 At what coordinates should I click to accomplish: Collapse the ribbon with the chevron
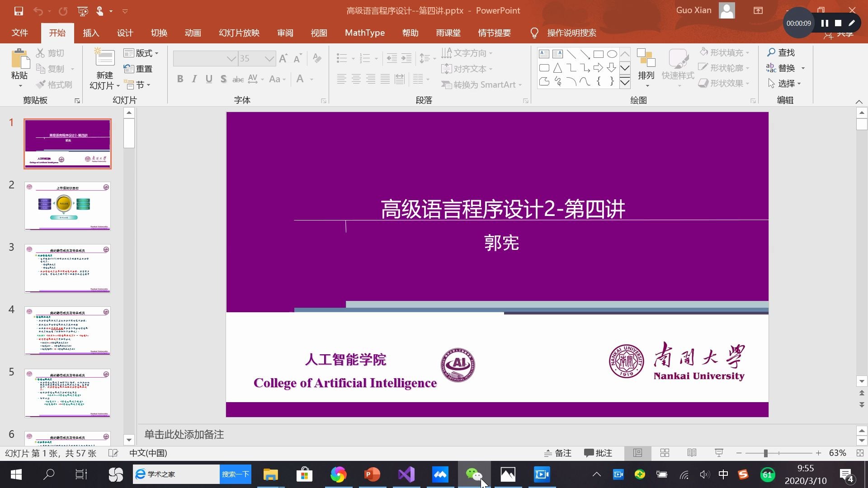(x=859, y=102)
